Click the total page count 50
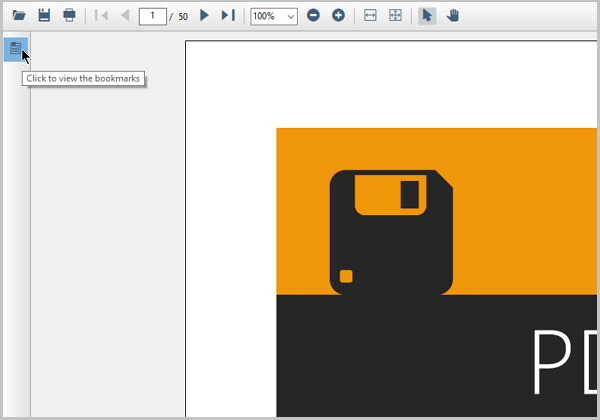 (183, 16)
